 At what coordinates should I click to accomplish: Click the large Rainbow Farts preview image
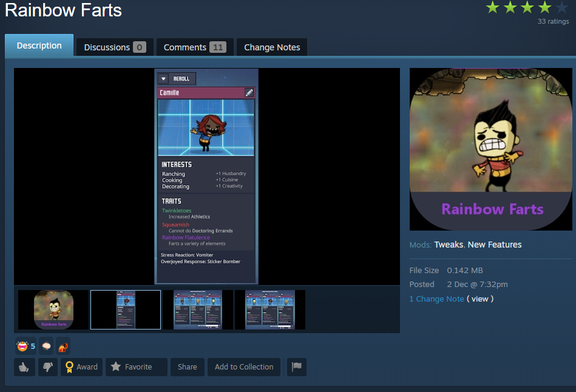pos(491,149)
